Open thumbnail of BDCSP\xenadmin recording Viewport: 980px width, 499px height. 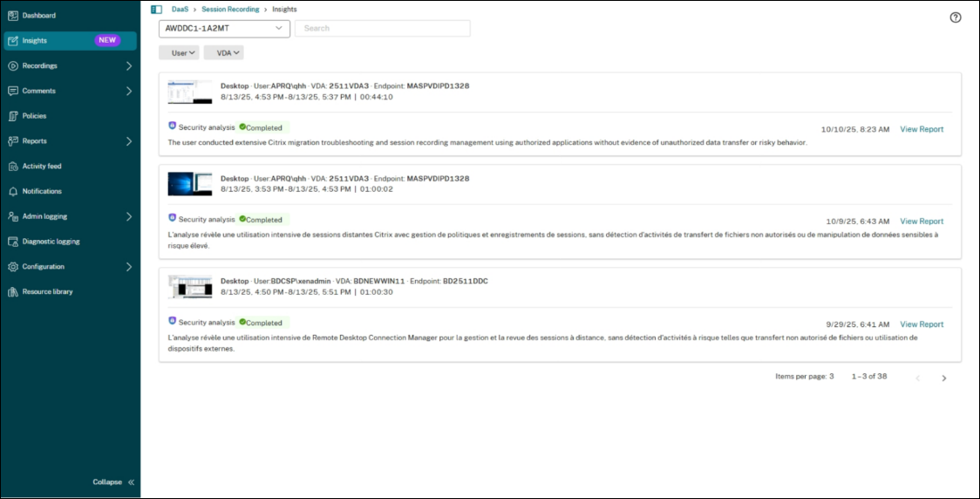coord(190,286)
